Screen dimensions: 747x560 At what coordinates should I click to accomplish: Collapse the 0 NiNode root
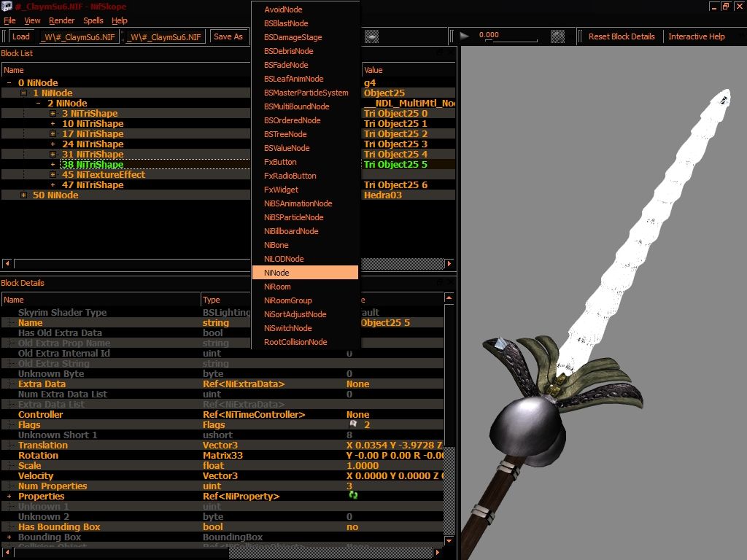(9, 83)
